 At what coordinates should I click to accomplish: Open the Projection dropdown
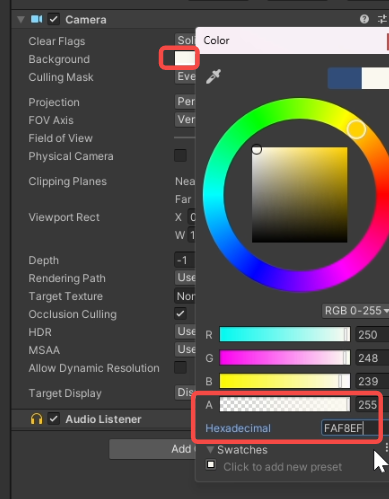pyautogui.click(x=185, y=101)
